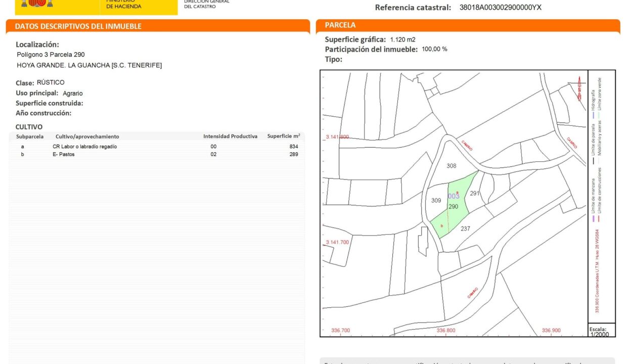Click the 'Uso principal:' label
Screen dimensions: 627x364
point(38,93)
